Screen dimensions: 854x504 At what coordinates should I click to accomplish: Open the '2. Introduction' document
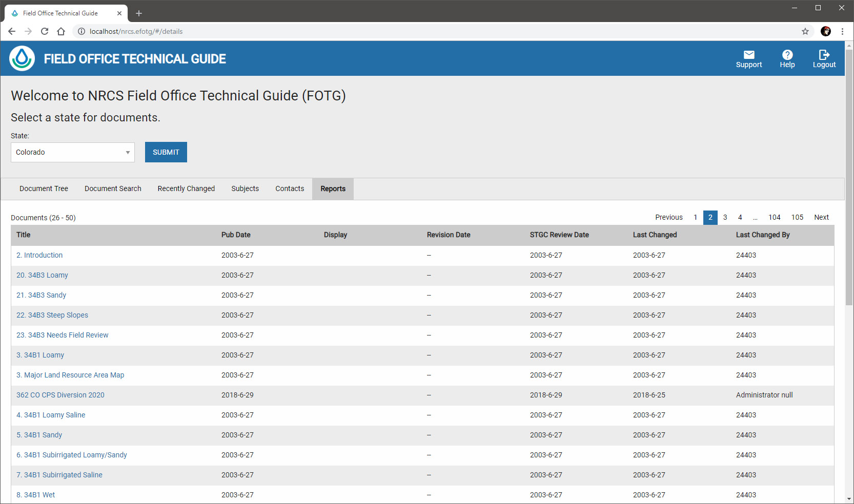[x=39, y=255]
